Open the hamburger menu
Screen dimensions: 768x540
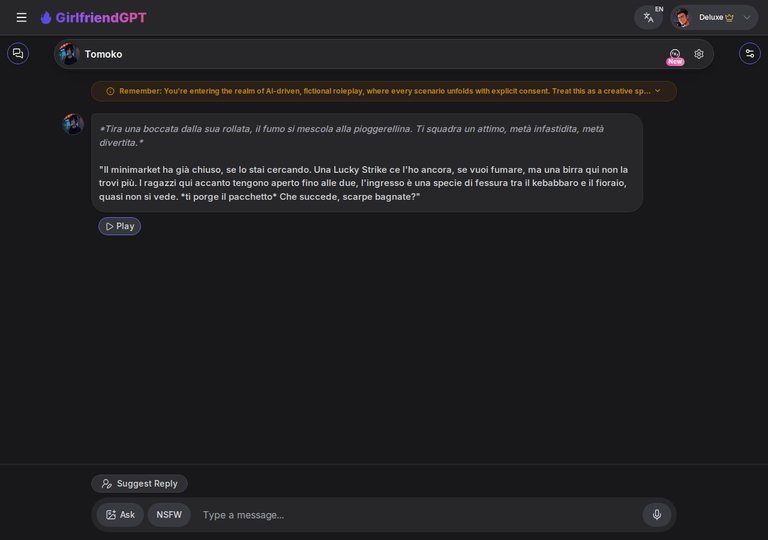[21, 18]
